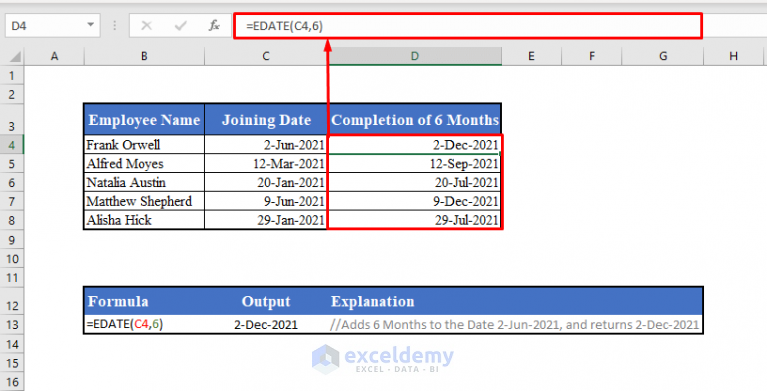Screen dimensions: 767x391
Task: Click the 29-Jan-2021 joining date cell
Action: [266, 220]
